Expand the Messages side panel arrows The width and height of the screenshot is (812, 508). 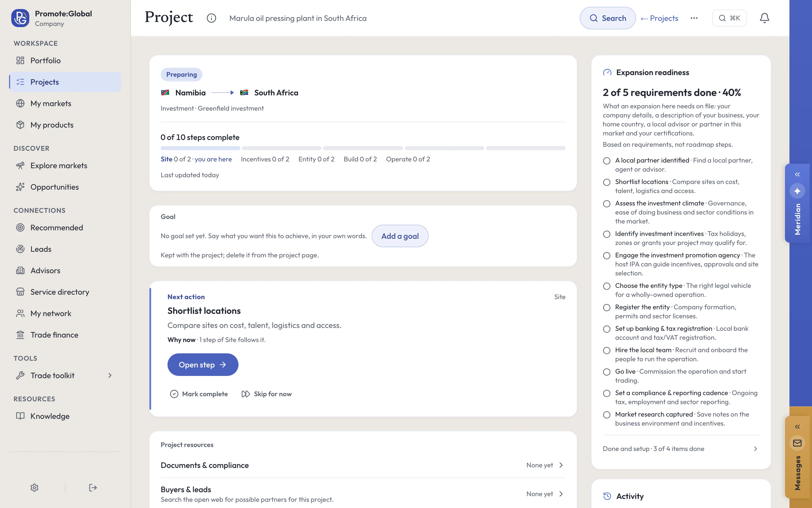797,427
